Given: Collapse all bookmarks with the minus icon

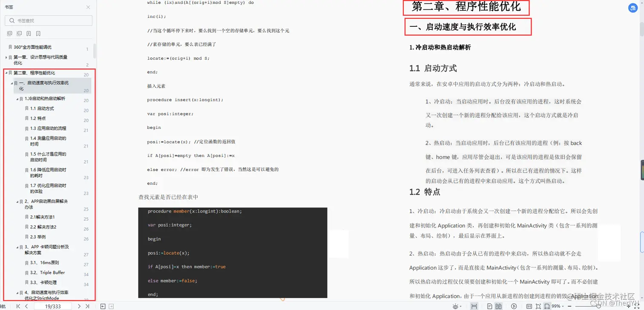Looking at the screenshot, I should [19, 34].
